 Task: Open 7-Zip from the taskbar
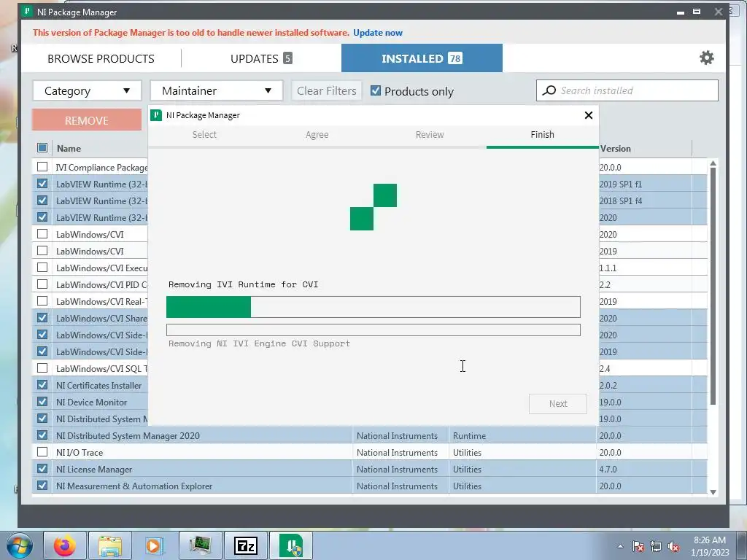tap(246, 545)
